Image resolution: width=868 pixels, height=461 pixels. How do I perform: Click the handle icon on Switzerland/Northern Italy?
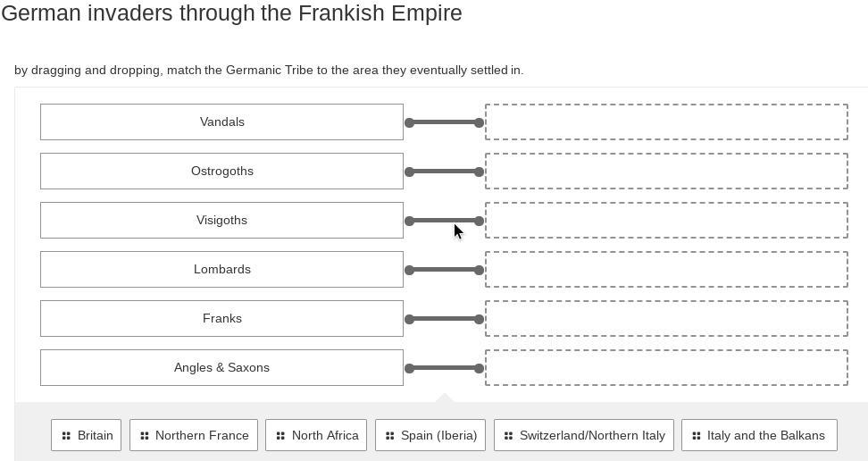[508, 436]
